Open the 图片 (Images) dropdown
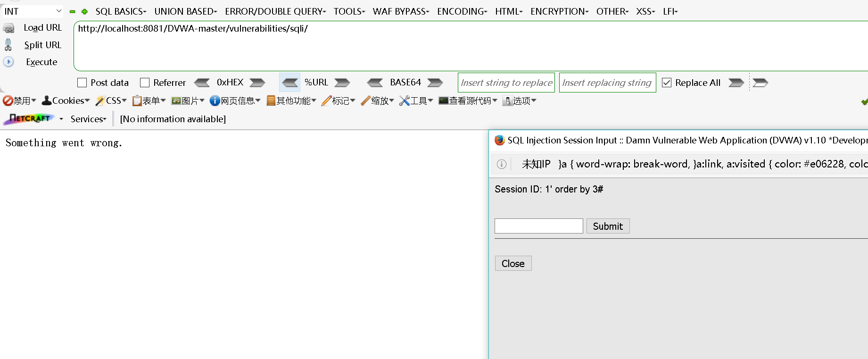 coord(188,100)
